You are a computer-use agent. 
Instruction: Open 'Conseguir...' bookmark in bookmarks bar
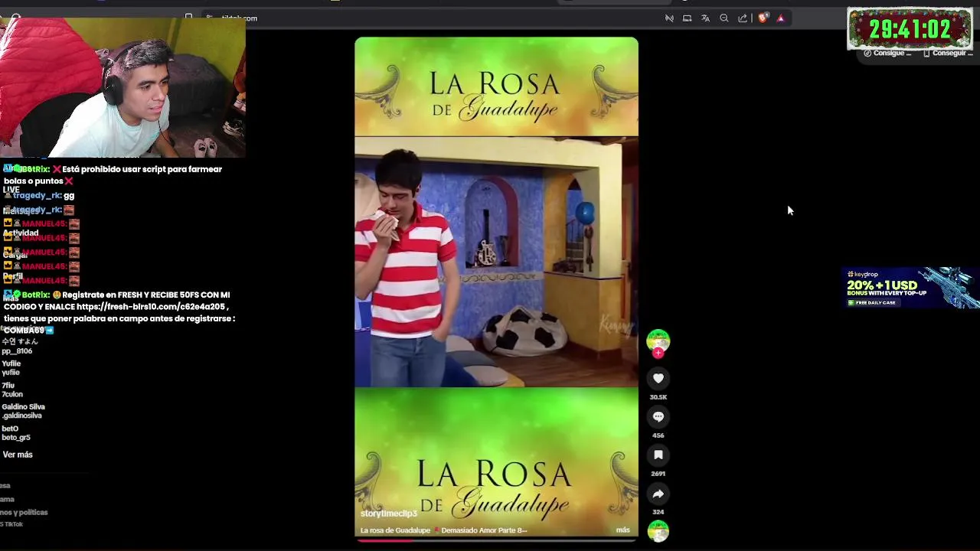click(948, 53)
